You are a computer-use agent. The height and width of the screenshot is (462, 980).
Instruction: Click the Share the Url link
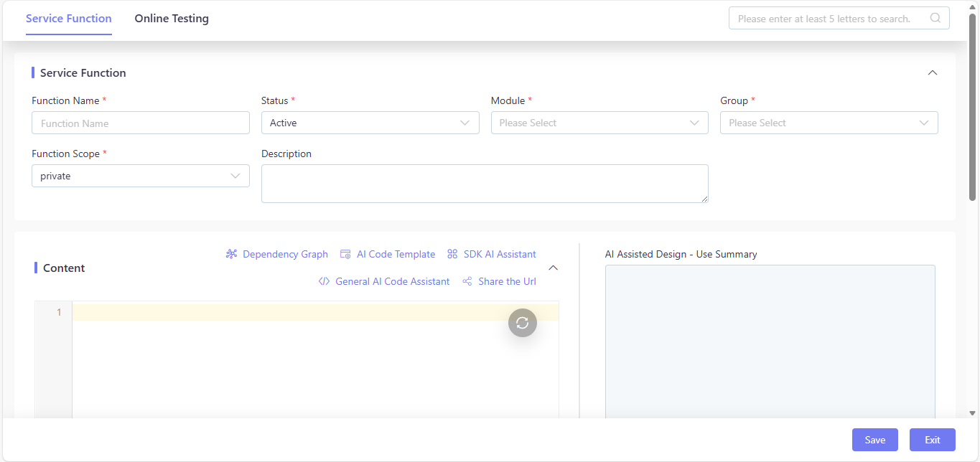(507, 281)
